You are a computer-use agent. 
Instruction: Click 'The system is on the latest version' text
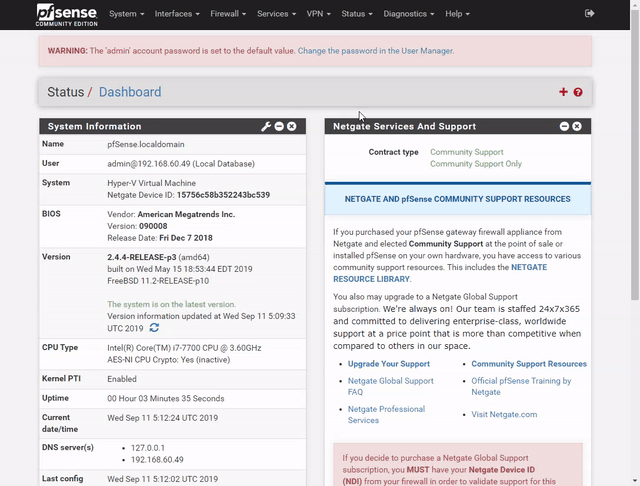click(171, 304)
